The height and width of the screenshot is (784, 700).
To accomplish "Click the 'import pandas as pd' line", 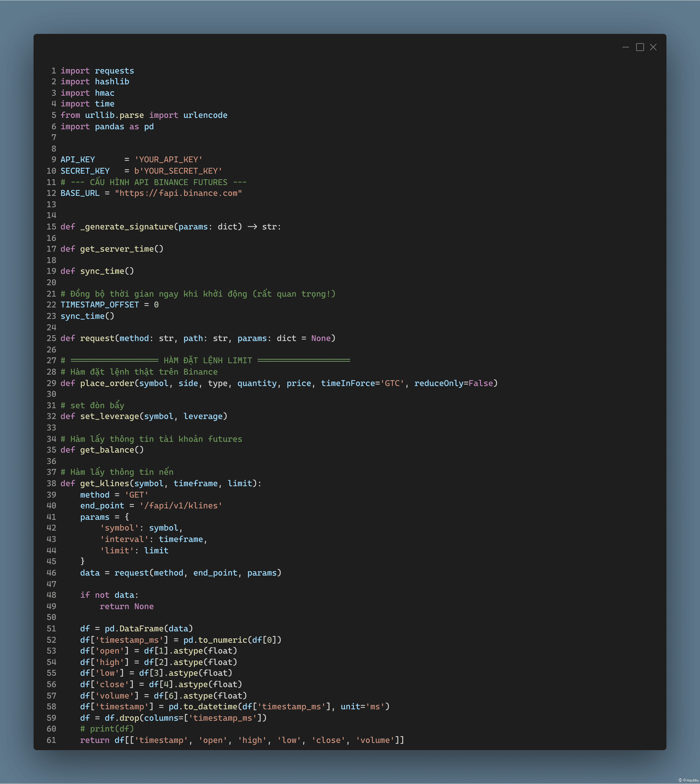I will click(107, 127).
